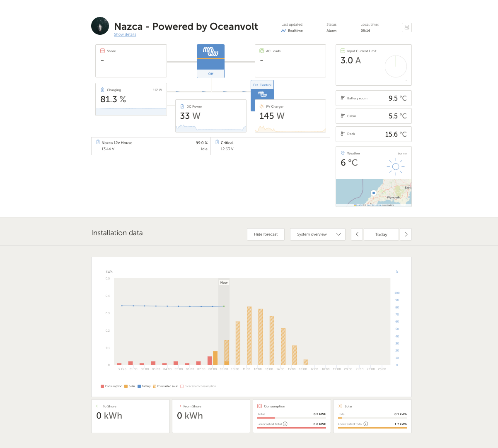Click the Realtime update indicator icon
This screenshot has width=498, height=448.
point(283,31)
